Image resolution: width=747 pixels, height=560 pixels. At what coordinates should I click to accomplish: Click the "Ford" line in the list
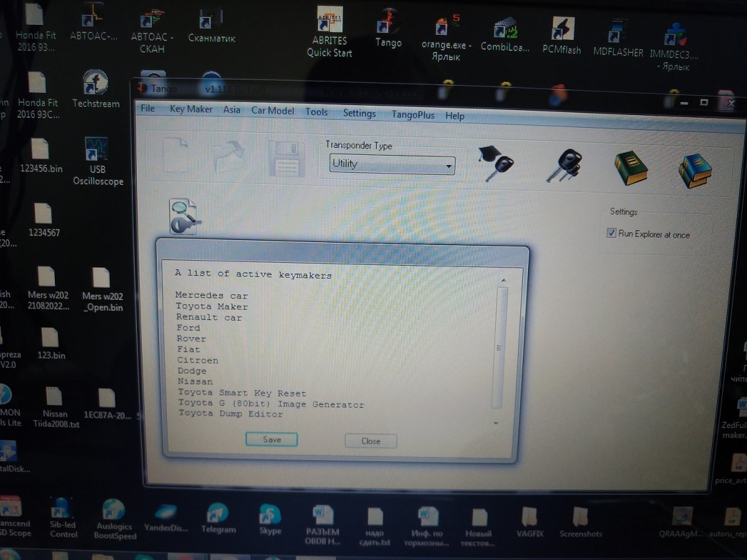coord(189,328)
